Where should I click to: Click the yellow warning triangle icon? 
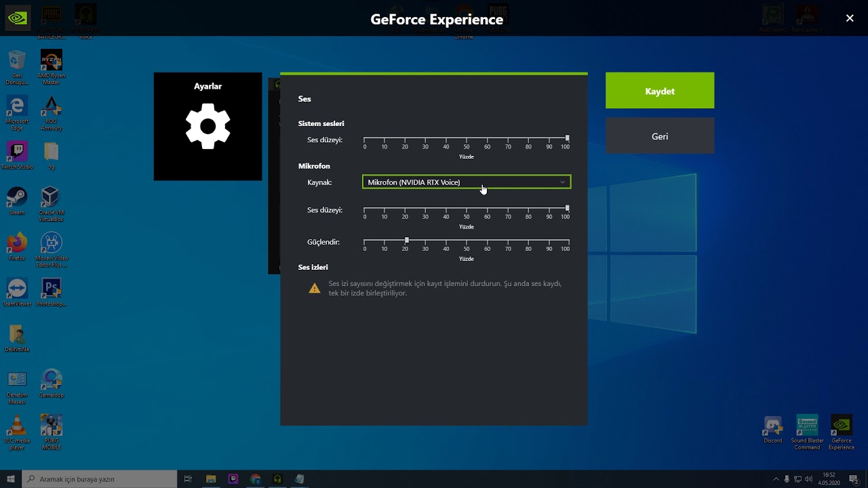pyautogui.click(x=315, y=288)
